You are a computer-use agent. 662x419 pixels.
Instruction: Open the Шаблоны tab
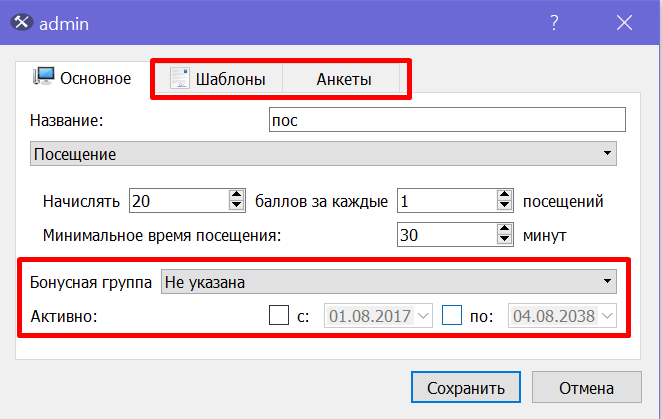[218, 79]
